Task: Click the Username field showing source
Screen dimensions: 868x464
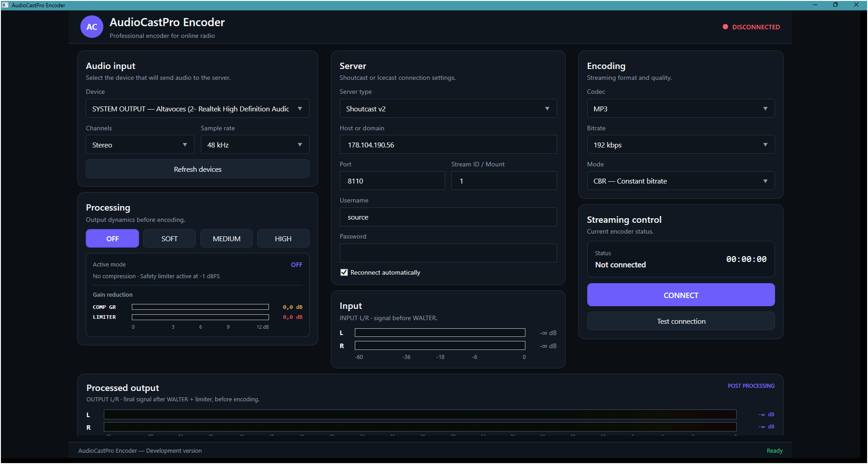Action: pos(448,217)
